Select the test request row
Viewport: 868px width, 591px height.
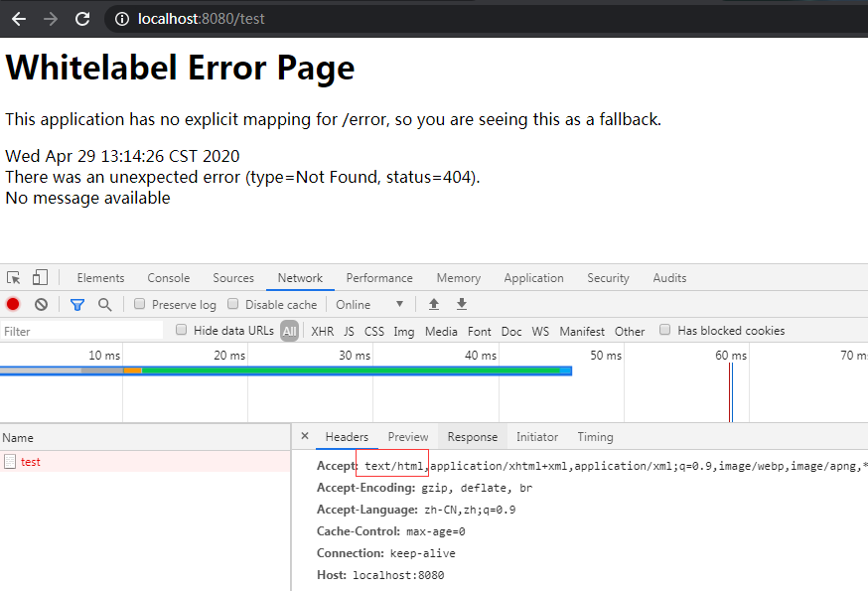coord(145,462)
